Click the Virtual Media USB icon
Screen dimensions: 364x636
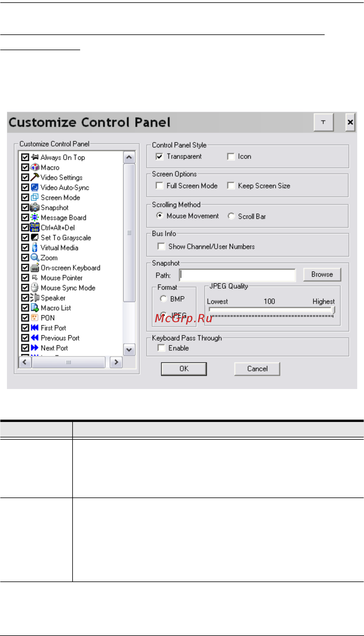coord(35,248)
